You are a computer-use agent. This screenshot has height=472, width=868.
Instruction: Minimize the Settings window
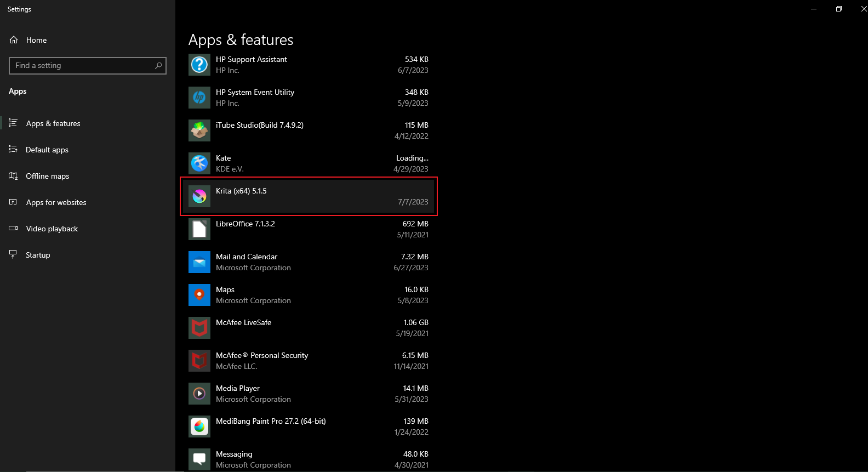(x=814, y=9)
